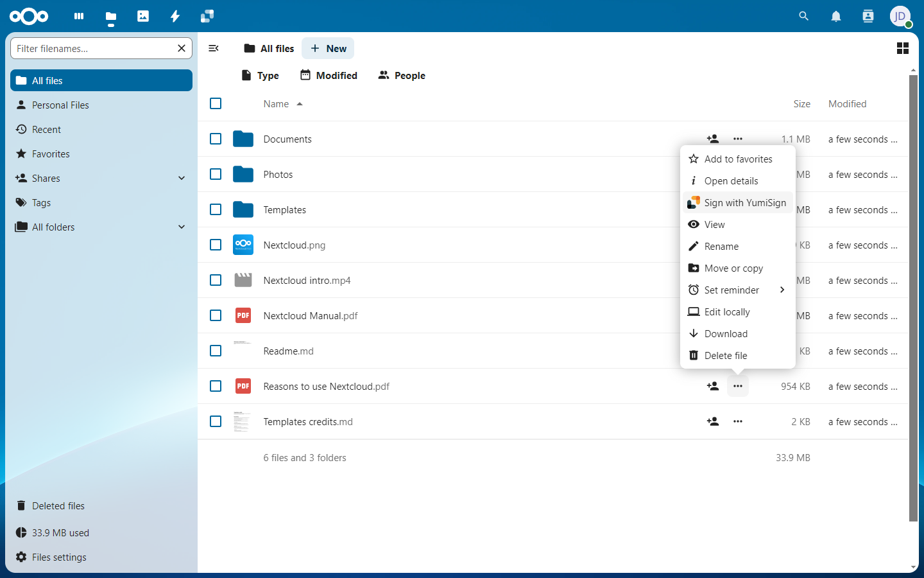Choose Move or copy in context menu
Image resolution: width=924 pixels, height=578 pixels.
(x=738, y=268)
